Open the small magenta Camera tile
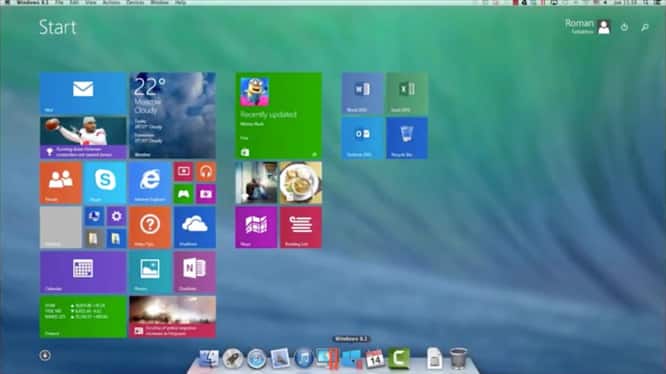Image resolution: width=666 pixels, height=374 pixels. (206, 194)
